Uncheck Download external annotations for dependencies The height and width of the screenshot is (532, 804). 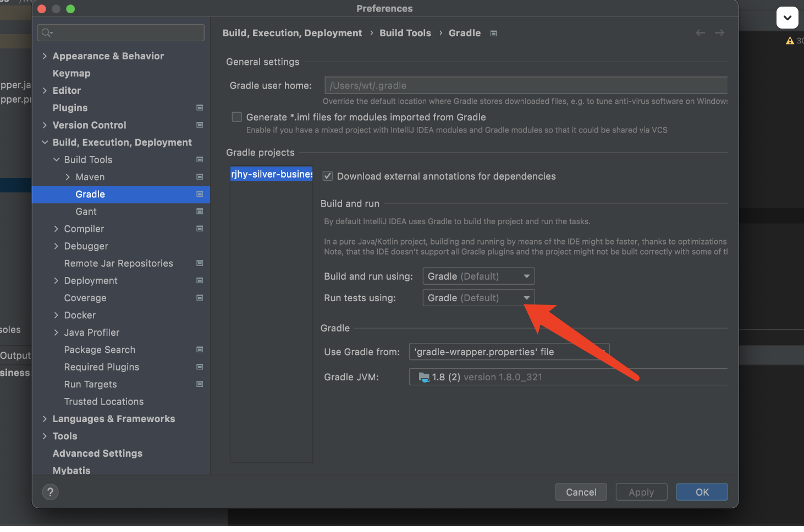pos(328,176)
